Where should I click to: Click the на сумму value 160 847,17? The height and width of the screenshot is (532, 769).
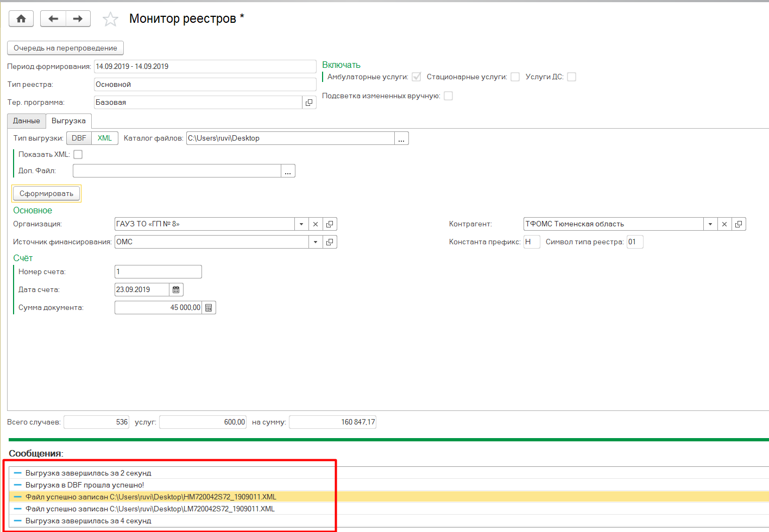(x=332, y=422)
